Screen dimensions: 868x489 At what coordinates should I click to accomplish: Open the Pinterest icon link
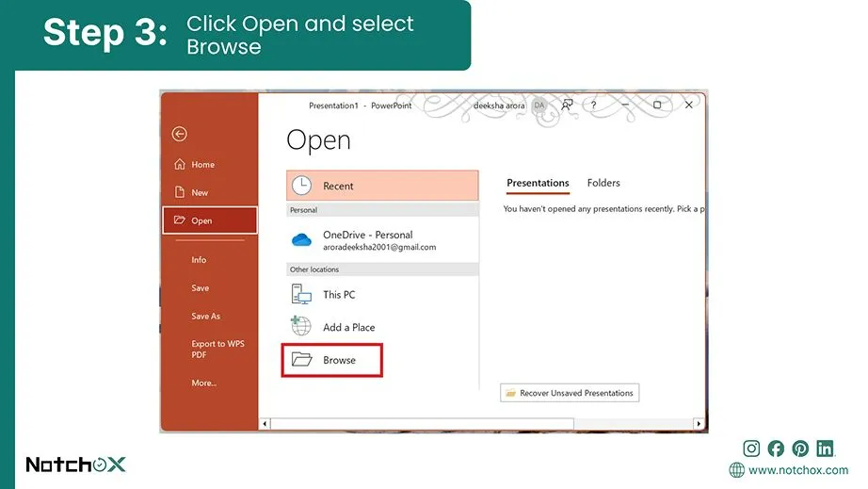pos(800,448)
